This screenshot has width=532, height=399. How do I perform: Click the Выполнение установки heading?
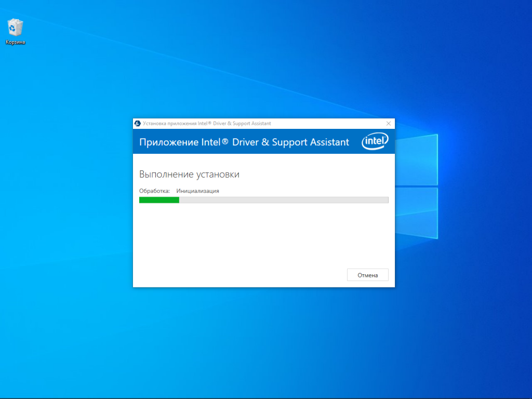189,175
